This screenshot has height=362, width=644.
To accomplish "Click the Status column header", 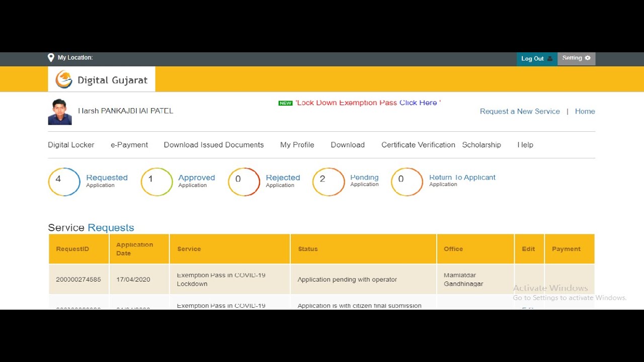I will point(364,249).
